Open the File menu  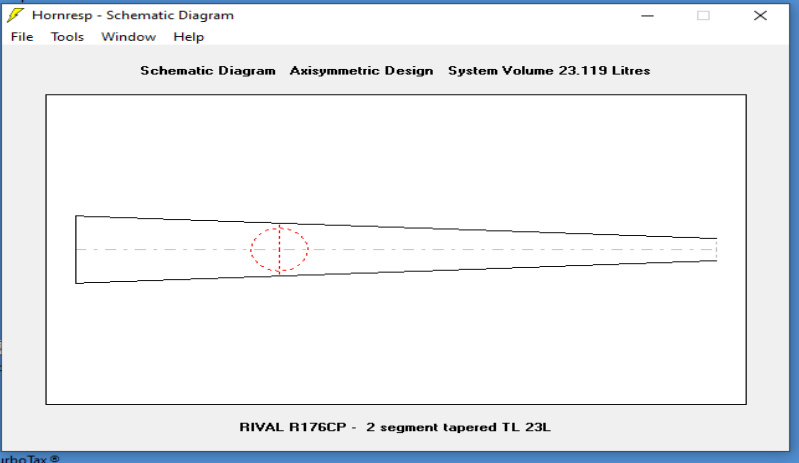point(22,37)
